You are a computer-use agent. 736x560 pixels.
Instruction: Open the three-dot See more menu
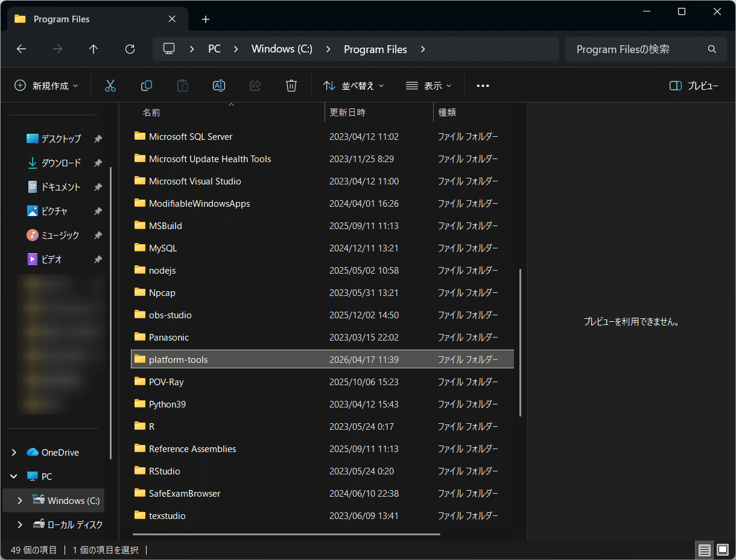tap(483, 86)
